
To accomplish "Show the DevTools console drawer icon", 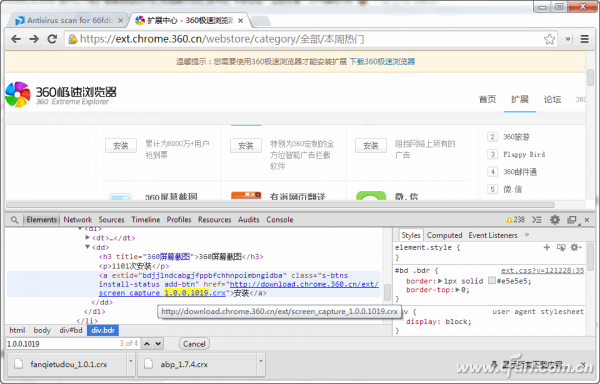I will click(x=537, y=220).
